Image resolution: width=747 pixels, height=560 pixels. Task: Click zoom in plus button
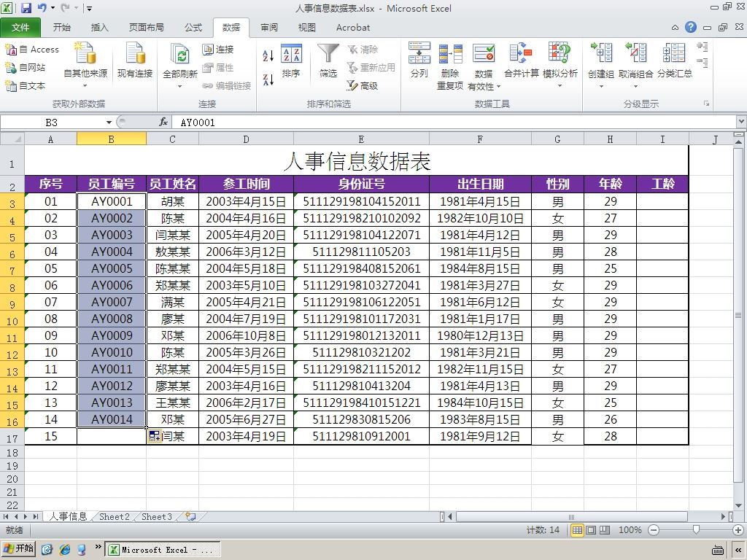click(x=738, y=530)
